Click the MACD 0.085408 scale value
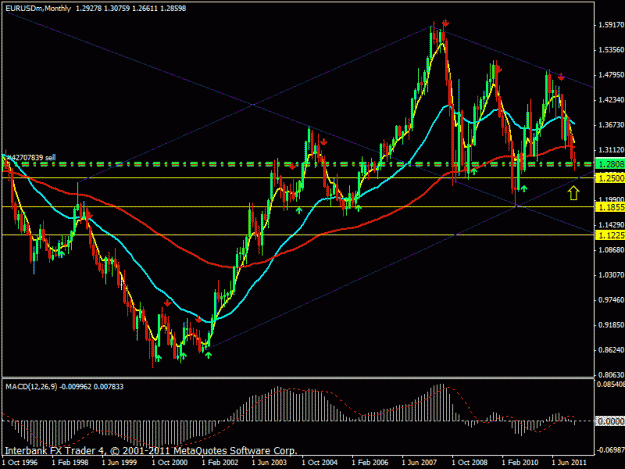Screen dimensions: 625x469 click(611, 385)
